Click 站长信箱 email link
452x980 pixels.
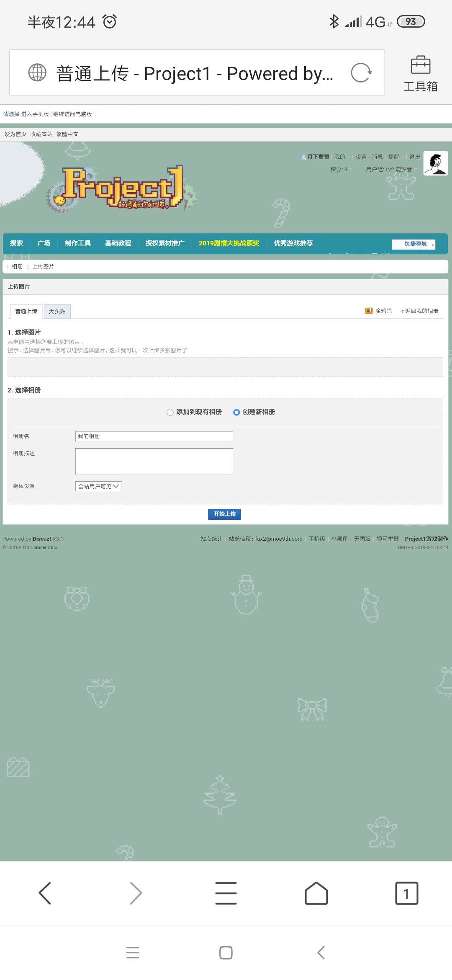265,539
